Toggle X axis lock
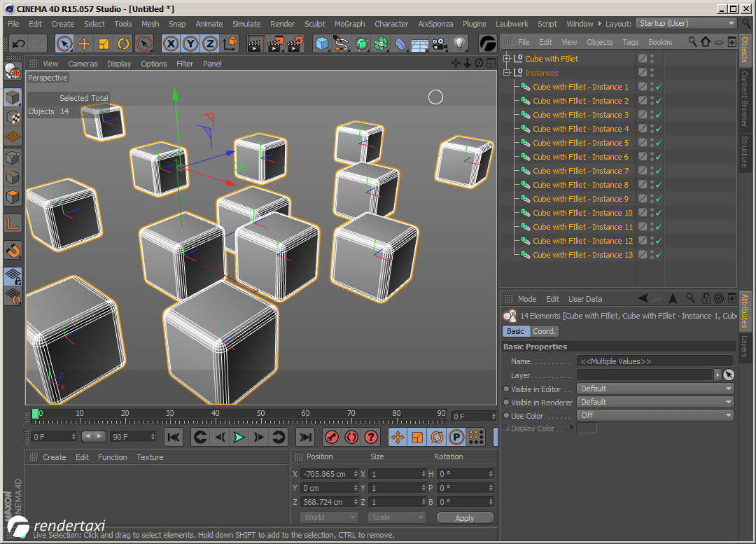 [x=170, y=44]
